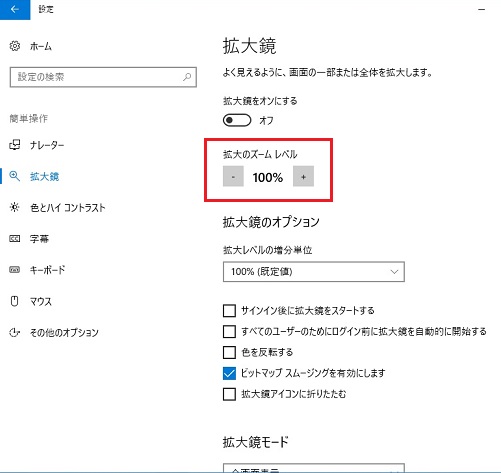Select 拡大鏡 in sidebar
The width and height of the screenshot is (501, 473).
point(44,176)
